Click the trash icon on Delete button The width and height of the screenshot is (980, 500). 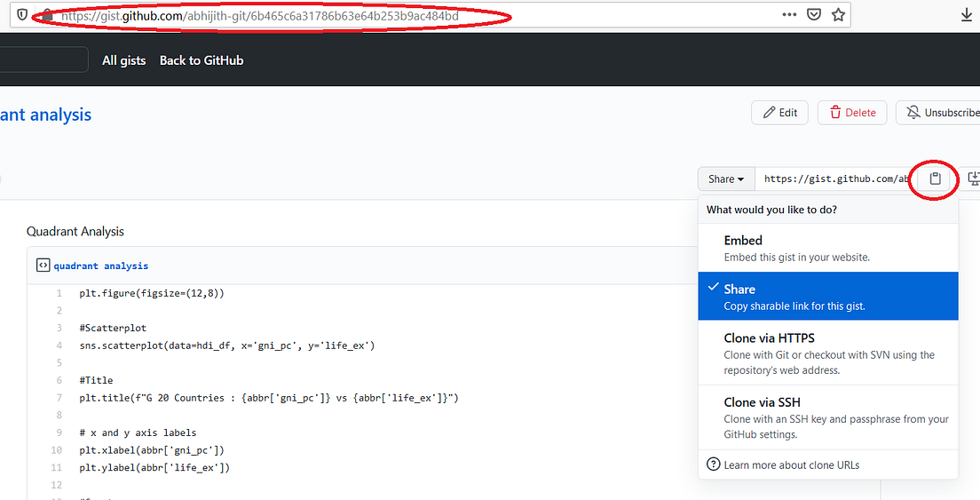835,113
